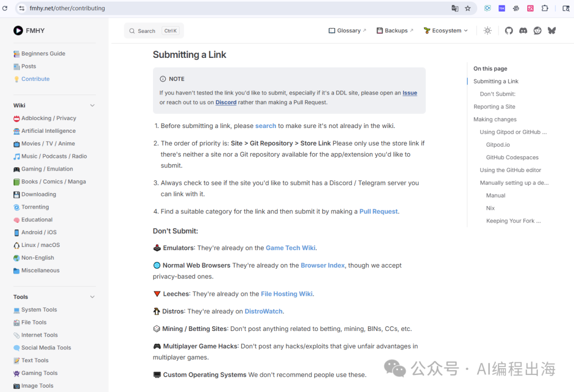
Task: Open the GitHub icon in header
Action: 509,31
